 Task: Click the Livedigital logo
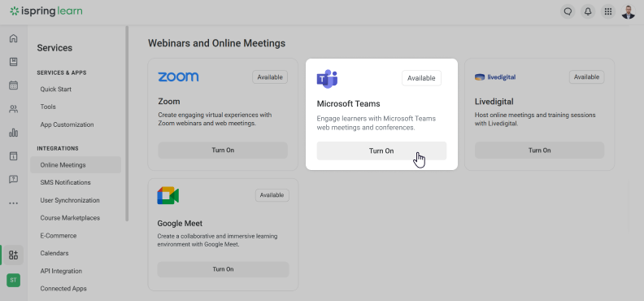pos(495,76)
